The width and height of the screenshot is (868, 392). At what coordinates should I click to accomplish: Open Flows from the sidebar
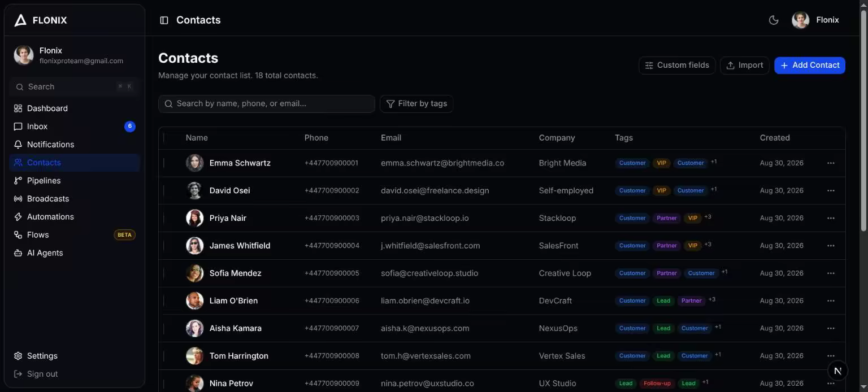click(x=75, y=235)
